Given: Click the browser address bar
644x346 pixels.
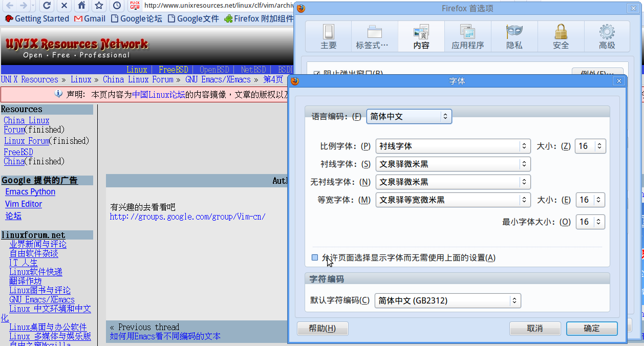Looking at the screenshot, I should coord(218,6).
